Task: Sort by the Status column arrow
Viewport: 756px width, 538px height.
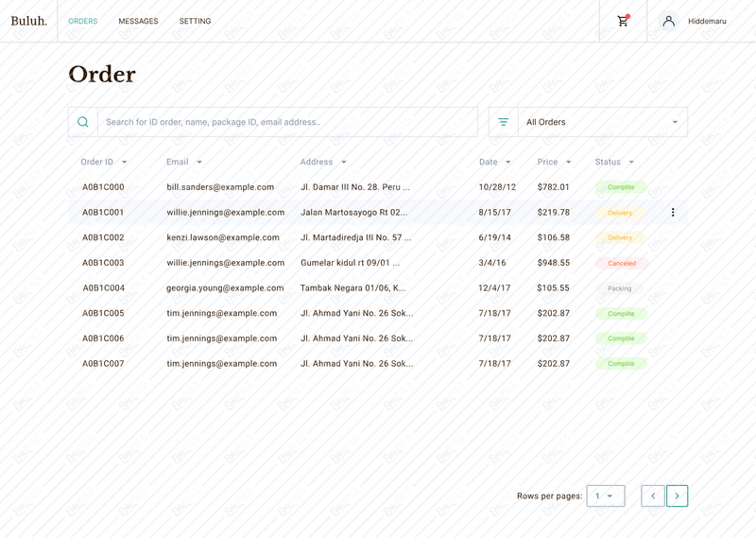Action: 631,162
